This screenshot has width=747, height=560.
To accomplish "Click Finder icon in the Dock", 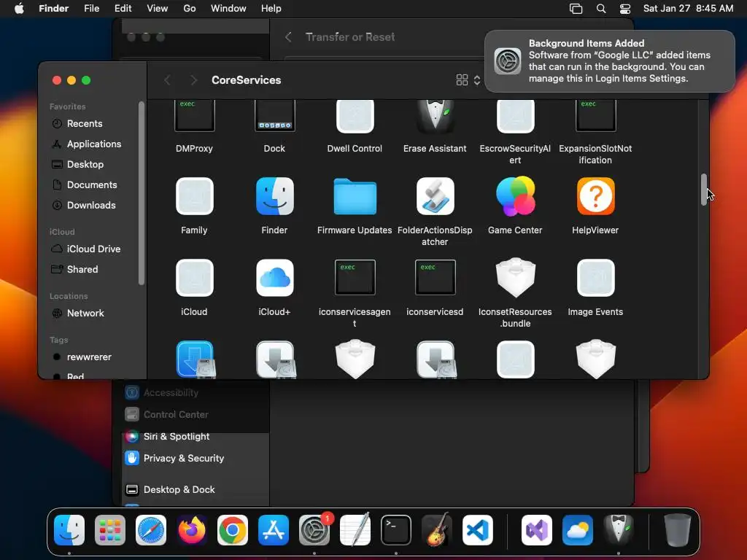I will tap(69, 530).
